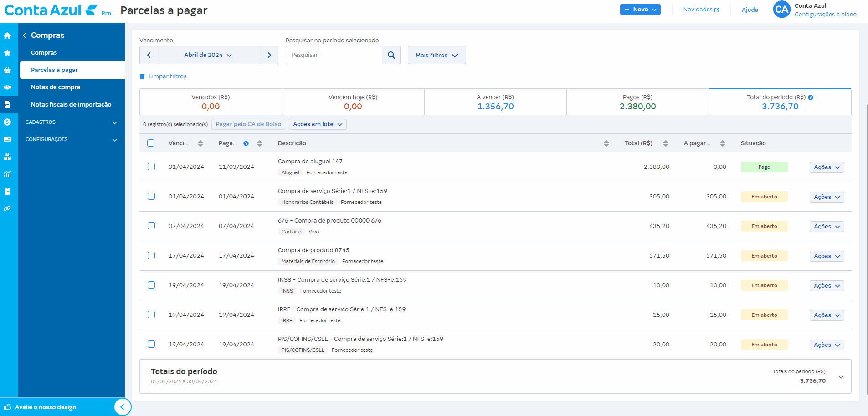Go to previous month arrow
This screenshot has height=416, width=868.
(149, 55)
